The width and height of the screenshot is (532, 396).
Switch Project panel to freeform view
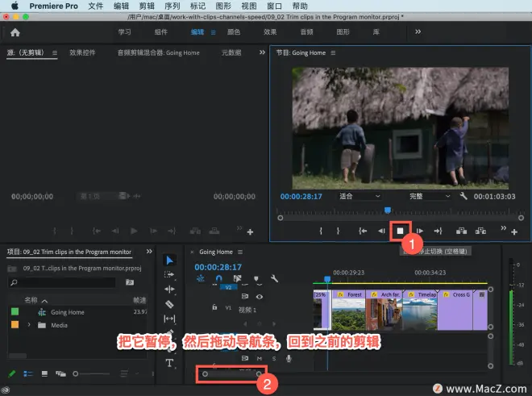pyautogui.click(x=60, y=374)
